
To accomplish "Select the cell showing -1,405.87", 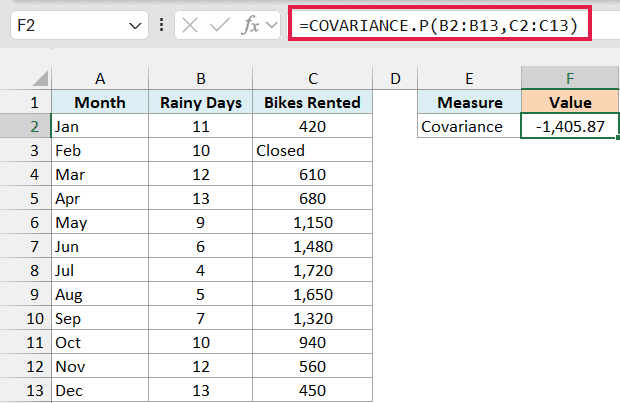I will click(x=570, y=127).
